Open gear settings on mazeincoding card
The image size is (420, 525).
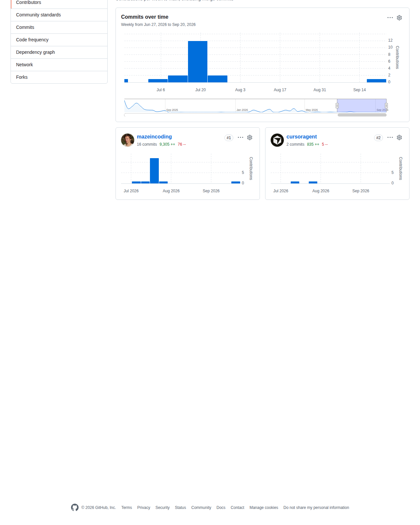pos(250,137)
